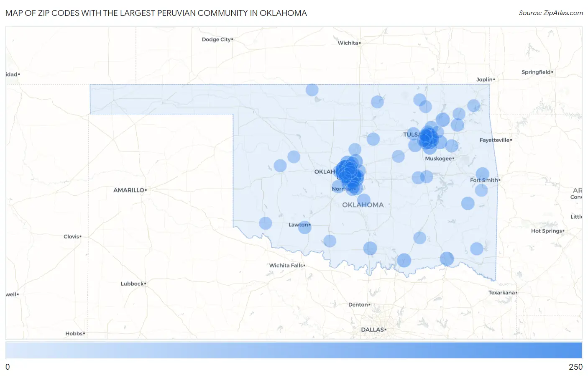Click the bubble marker over Lawton

(304, 227)
